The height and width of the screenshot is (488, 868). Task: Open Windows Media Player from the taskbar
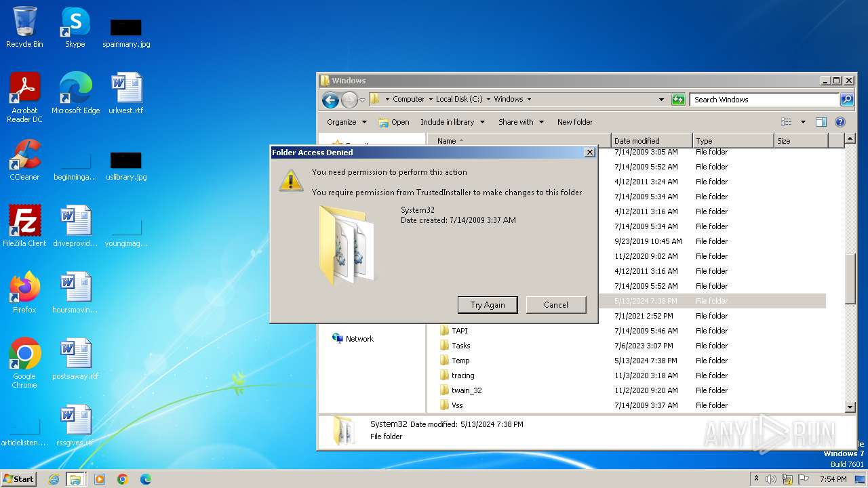(100, 479)
